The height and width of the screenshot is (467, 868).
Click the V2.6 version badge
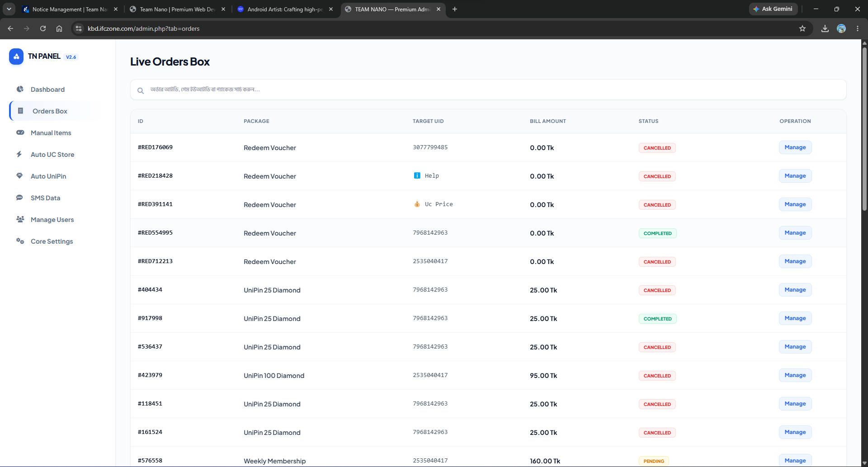71,57
